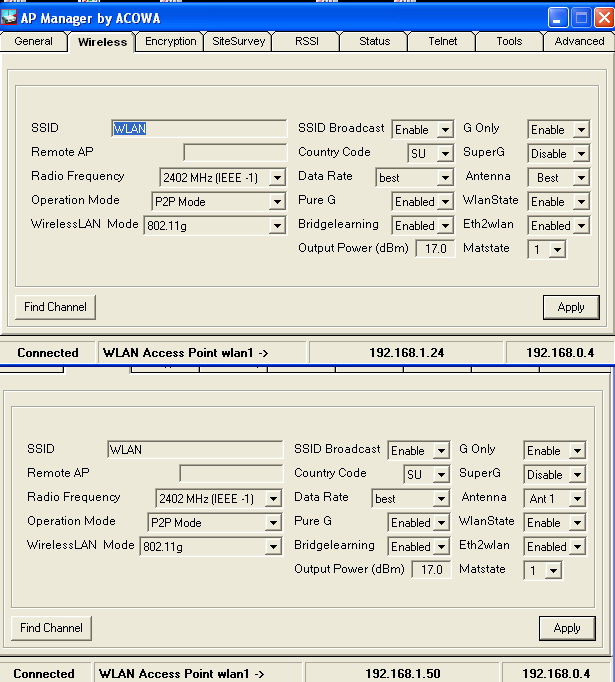Screen dimensions: 615x682
Task: Open the SiteSurvey tab
Action: pyautogui.click(x=238, y=41)
